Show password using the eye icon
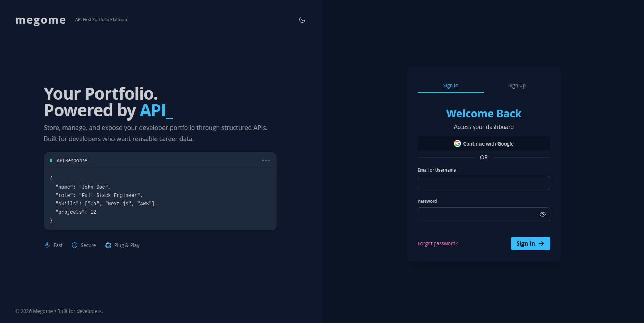The image size is (644, 323). pyautogui.click(x=543, y=214)
